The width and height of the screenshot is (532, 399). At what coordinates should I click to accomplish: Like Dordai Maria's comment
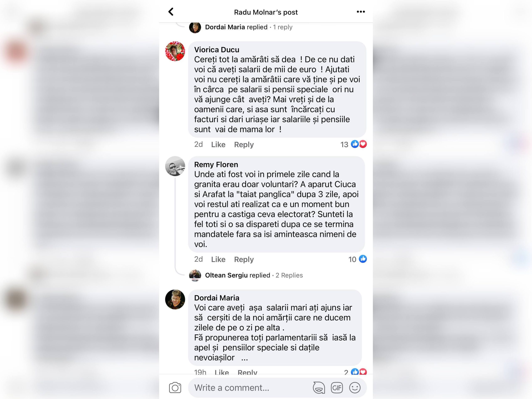point(222,372)
